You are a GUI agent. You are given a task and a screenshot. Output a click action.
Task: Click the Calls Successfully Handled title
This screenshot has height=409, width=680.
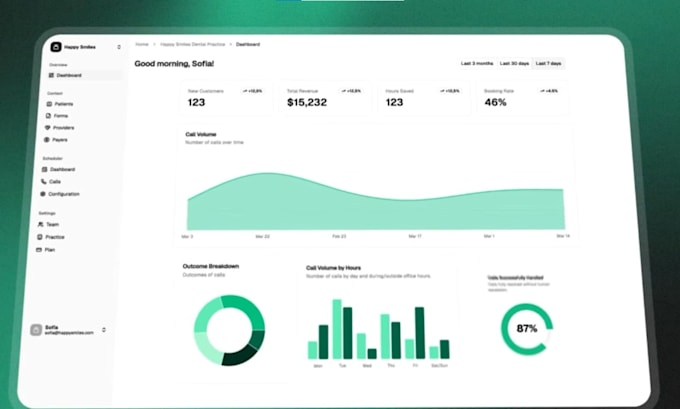(515, 278)
